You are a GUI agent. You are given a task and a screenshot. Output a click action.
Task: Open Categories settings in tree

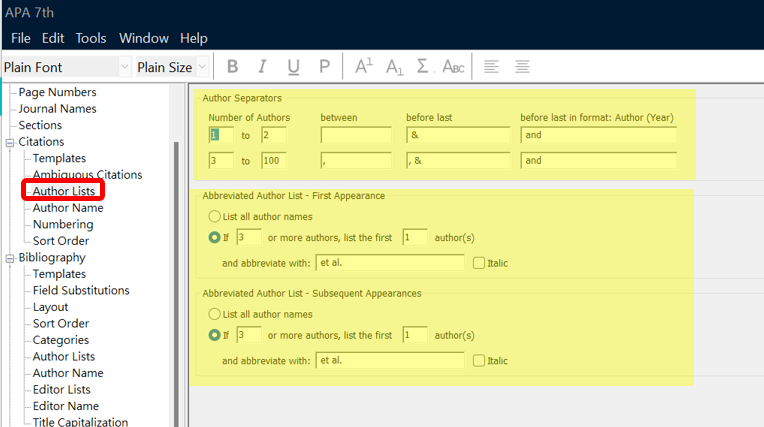(x=60, y=340)
